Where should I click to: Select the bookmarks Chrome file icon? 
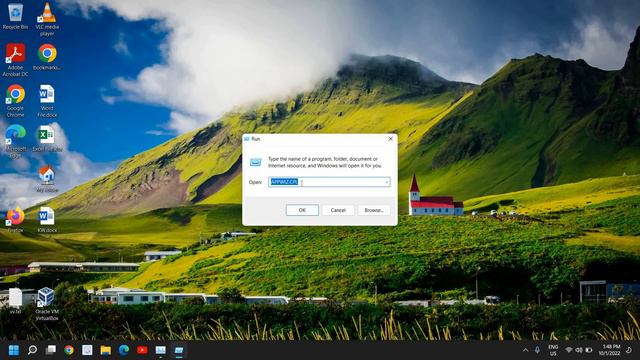[x=47, y=56]
